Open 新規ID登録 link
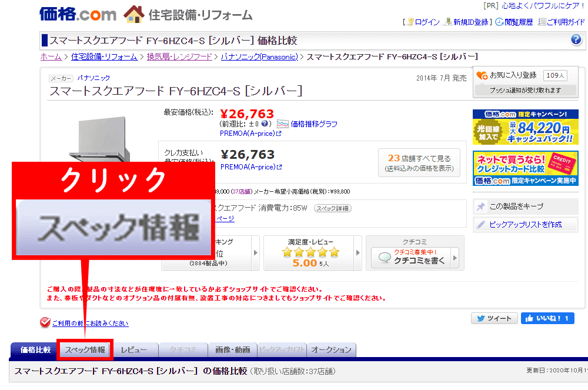Viewport: 588px width, 390px height. 470,22
